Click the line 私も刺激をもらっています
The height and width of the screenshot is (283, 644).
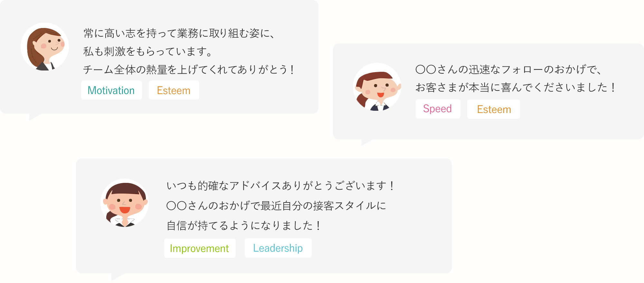(x=147, y=51)
